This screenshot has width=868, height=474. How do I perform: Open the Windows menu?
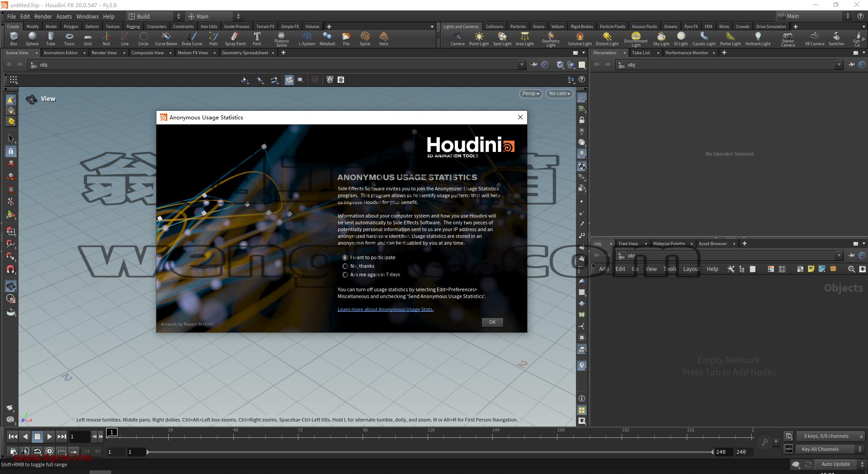coord(87,16)
